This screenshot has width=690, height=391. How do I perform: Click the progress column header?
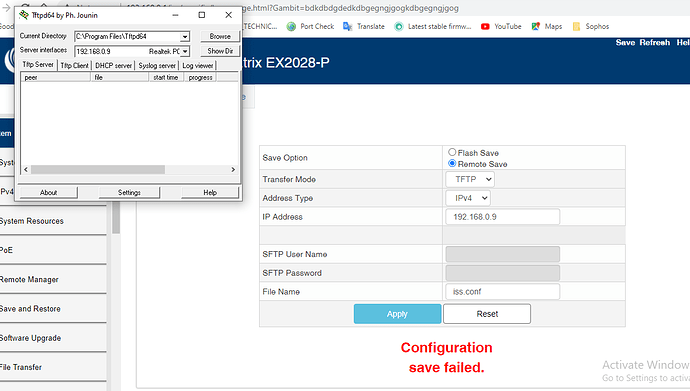tap(200, 77)
